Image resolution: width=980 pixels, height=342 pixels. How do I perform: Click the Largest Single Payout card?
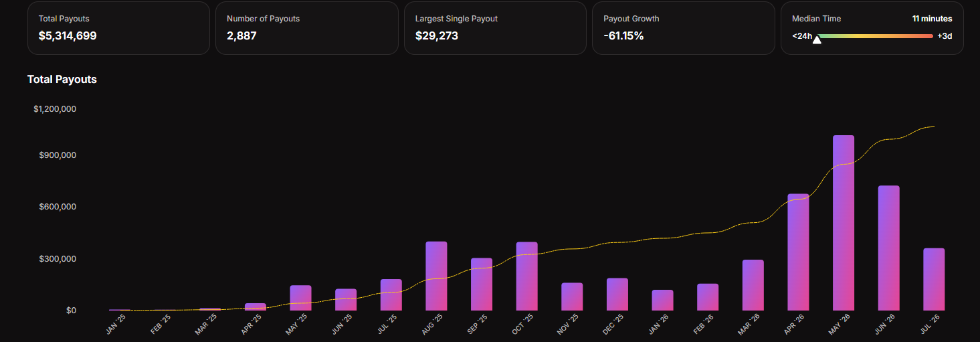[495, 28]
